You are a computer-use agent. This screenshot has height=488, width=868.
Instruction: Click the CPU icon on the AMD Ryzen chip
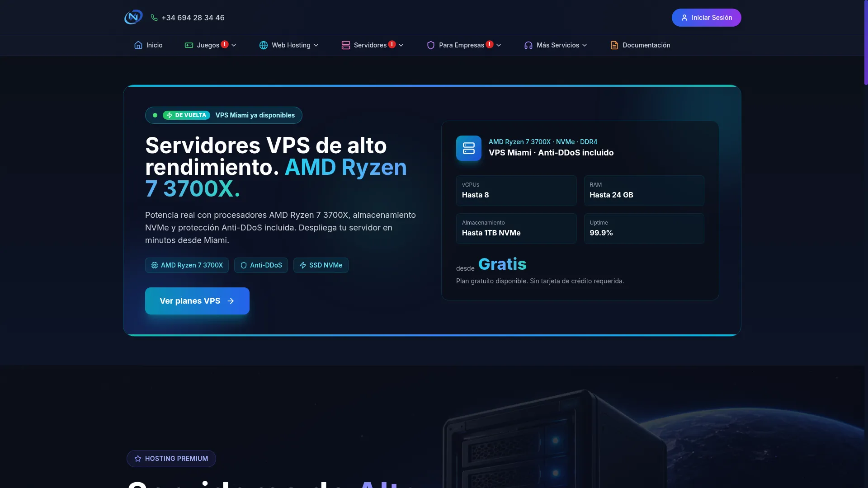155,265
